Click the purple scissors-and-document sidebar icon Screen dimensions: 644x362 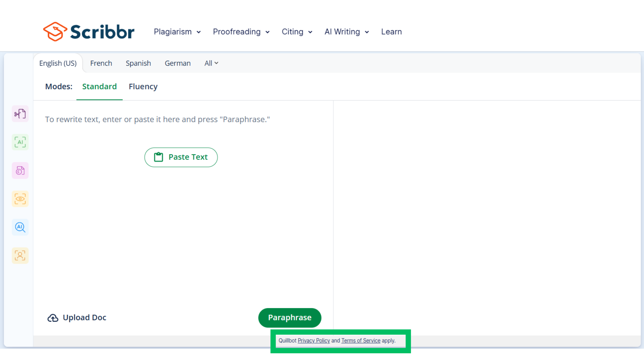tap(20, 114)
